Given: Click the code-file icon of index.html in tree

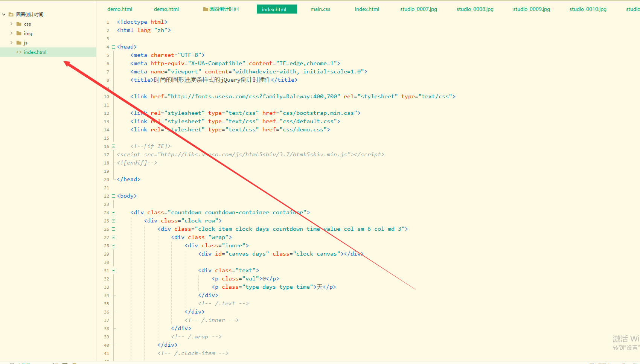Looking at the screenshot, I should 19,52.
